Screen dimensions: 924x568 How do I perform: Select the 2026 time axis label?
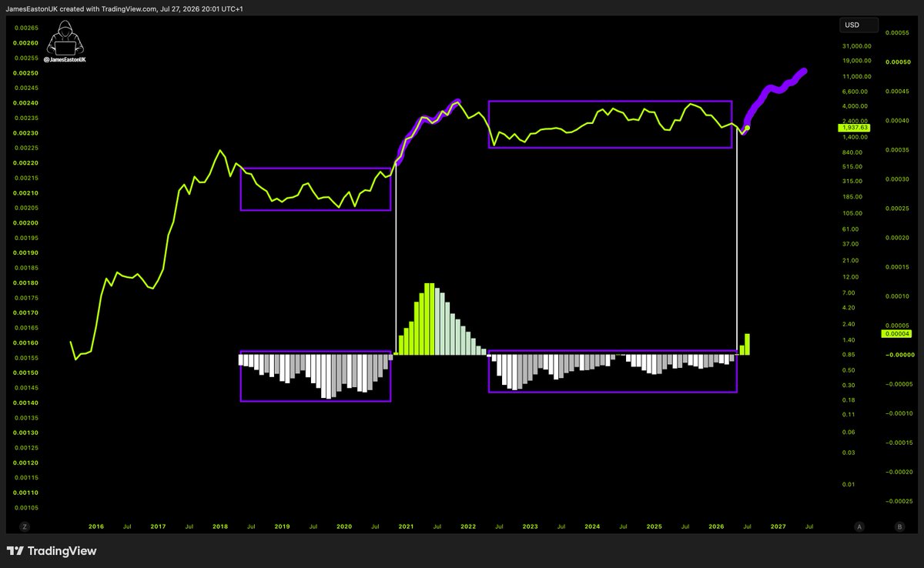point(716,526)
